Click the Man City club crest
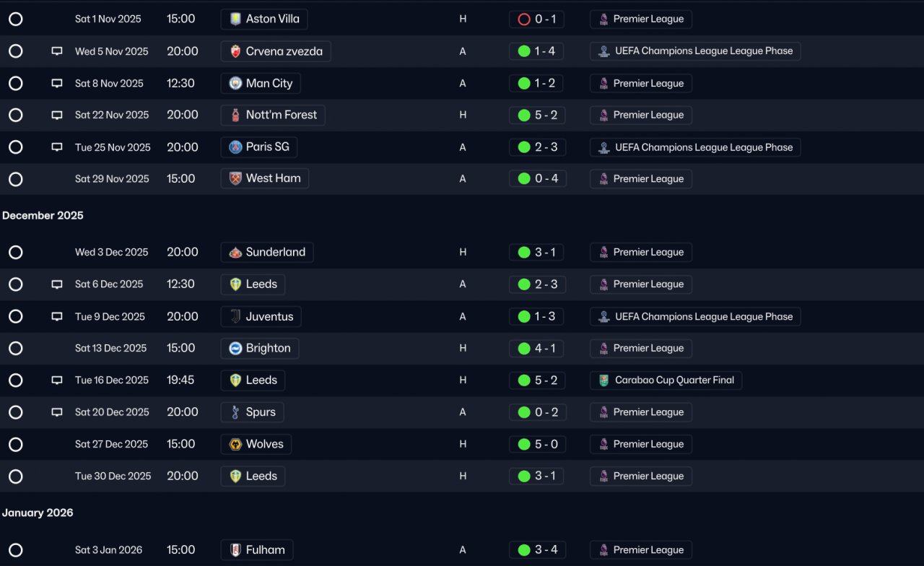Screen dimensions: 924x566 click(235, 83)
